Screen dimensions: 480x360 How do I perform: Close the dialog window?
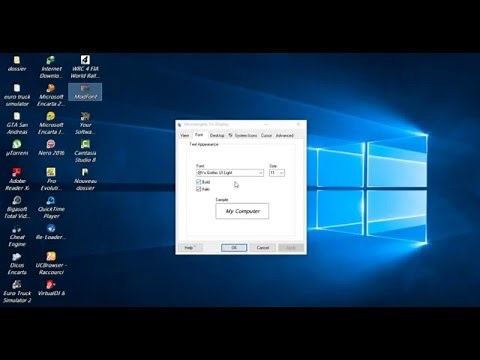click(298, 124)
